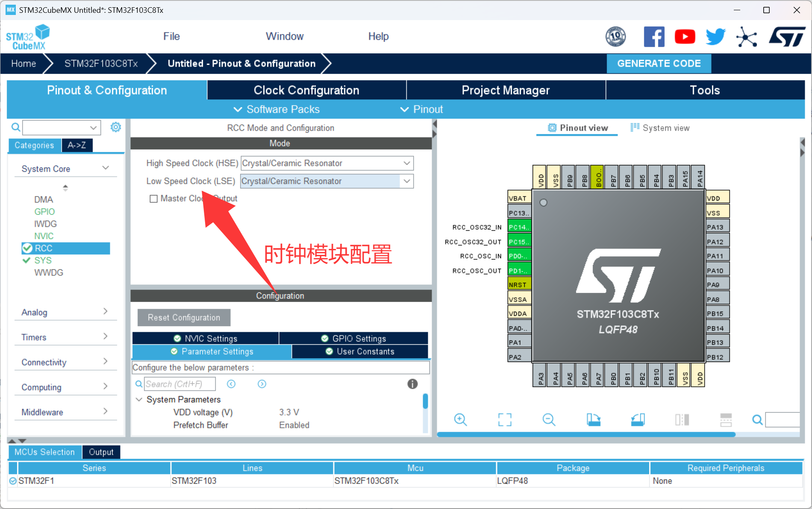Zoom out of the pinout view
This screenshot has width=812, height=509.
point(549,420)
